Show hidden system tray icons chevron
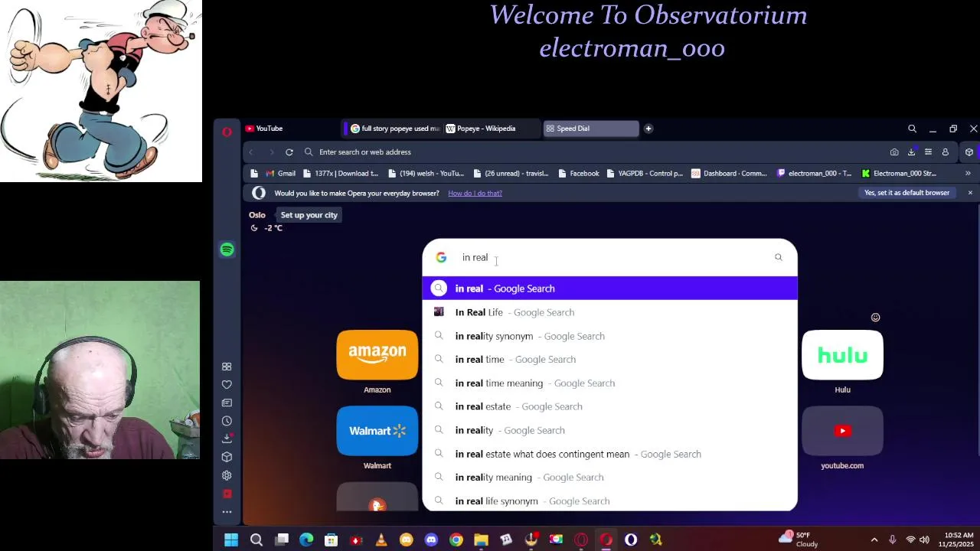The width and height of the screenshot is (980, 551). pyautogui.click(x=874, y=540)
